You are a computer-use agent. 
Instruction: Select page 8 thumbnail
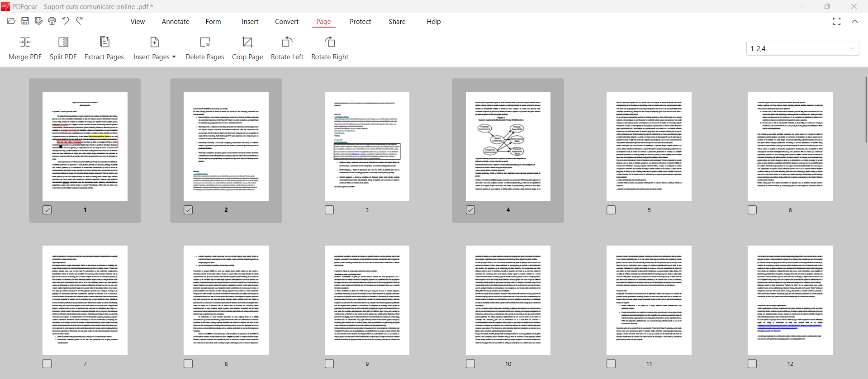point(226,300)
